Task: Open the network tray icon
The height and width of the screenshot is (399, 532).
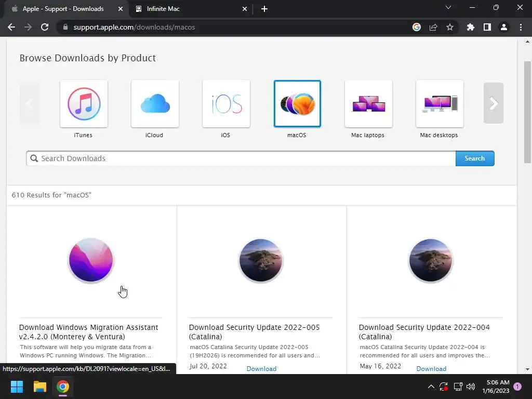Action: (458, 387)
